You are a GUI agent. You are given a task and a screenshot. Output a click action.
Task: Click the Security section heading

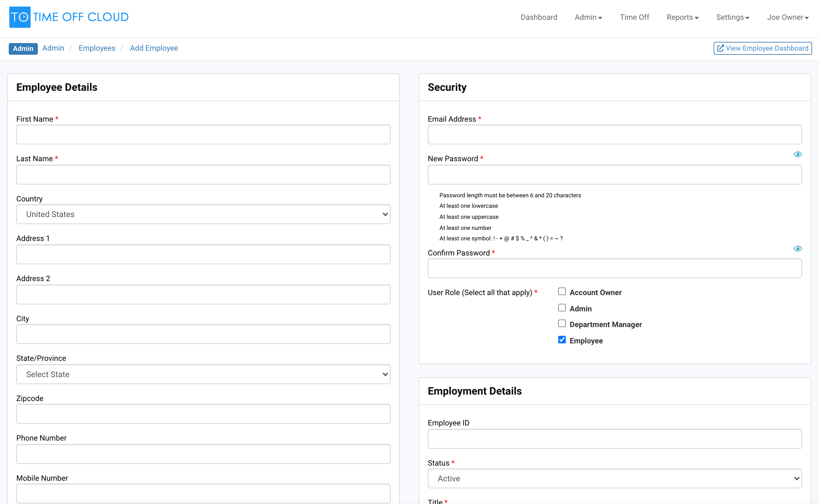447,87
